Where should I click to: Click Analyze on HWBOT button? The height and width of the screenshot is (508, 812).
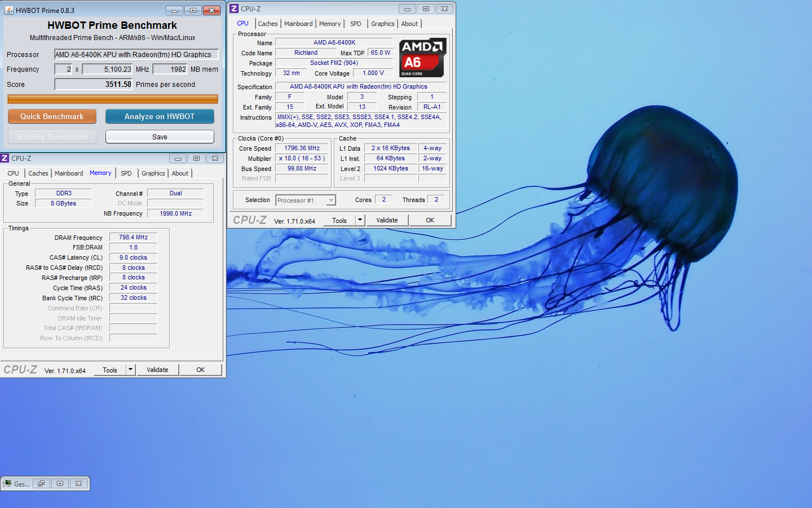(x=160, y=116)
